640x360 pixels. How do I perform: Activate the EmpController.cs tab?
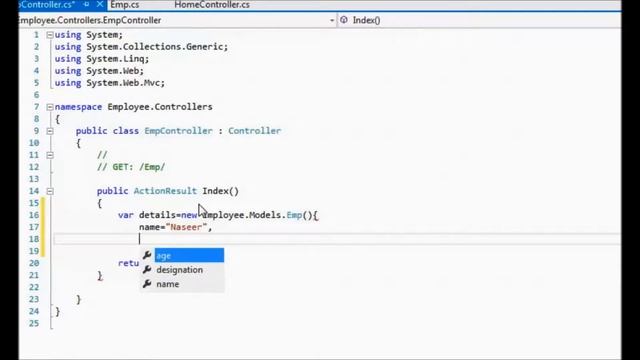point(47,5)
